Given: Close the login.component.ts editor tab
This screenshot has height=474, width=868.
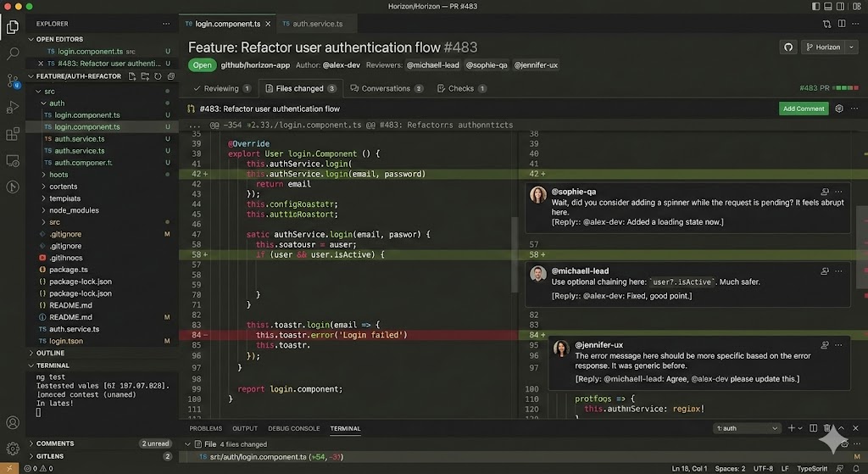Looking at the screenshot, I should (x=268, y=24).
